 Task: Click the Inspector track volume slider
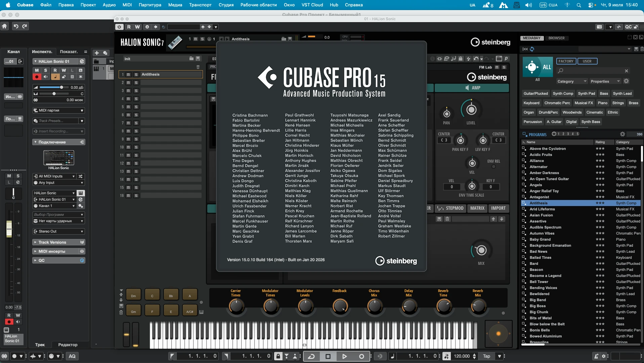tap(54, 87)
